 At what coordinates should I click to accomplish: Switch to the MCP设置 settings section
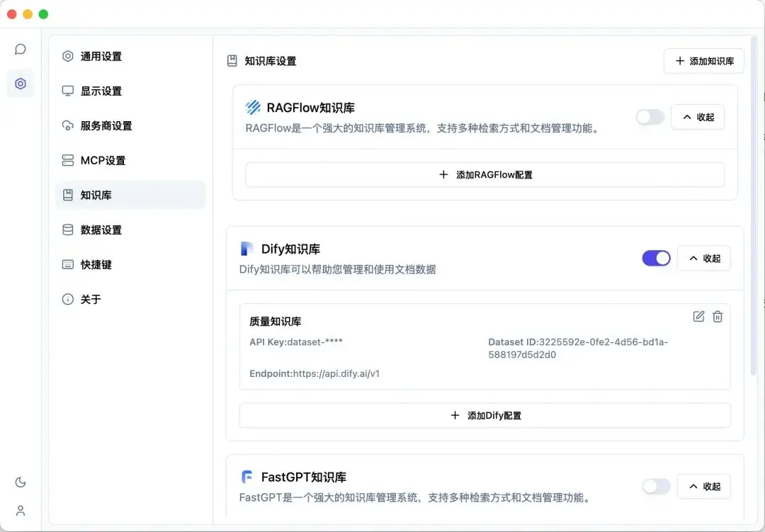click(103, 160)
